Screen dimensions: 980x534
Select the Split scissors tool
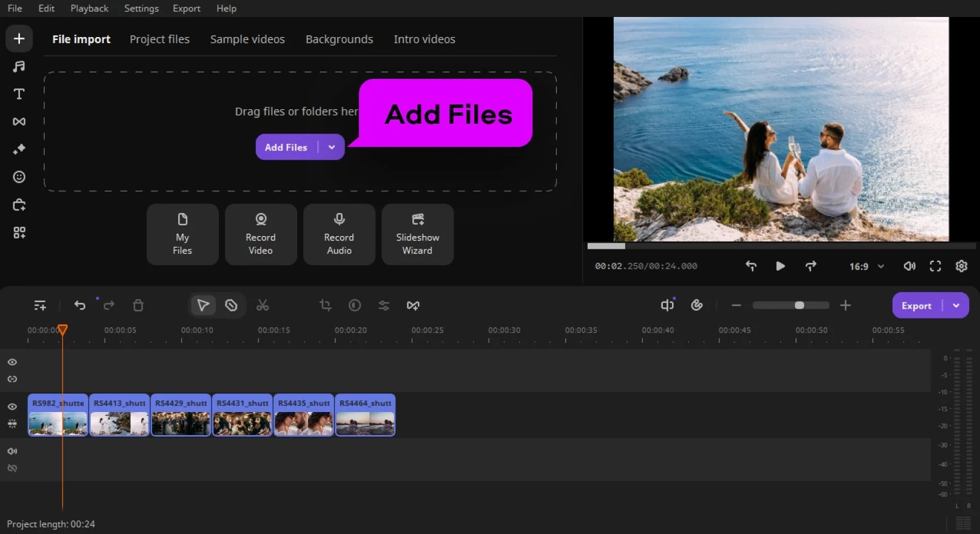click(262, 305)
